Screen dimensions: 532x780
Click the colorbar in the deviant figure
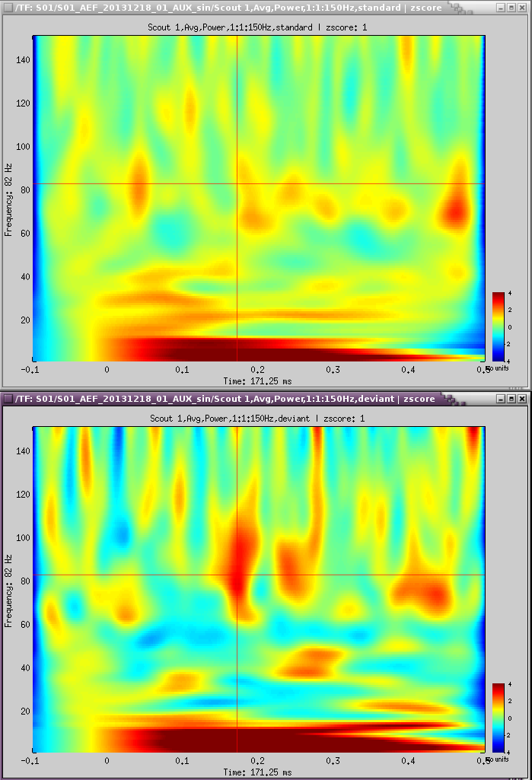point(498,718)
